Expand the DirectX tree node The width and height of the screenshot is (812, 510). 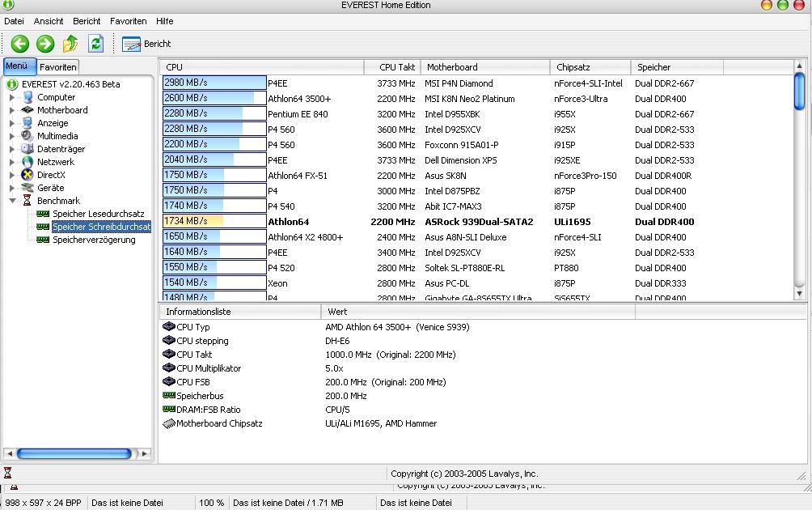point(12,175)
